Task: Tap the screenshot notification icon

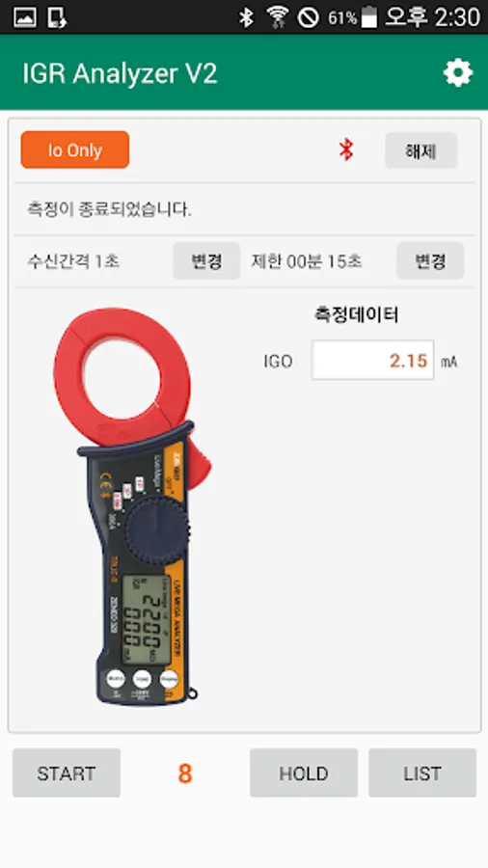Action: click(57, 17)
